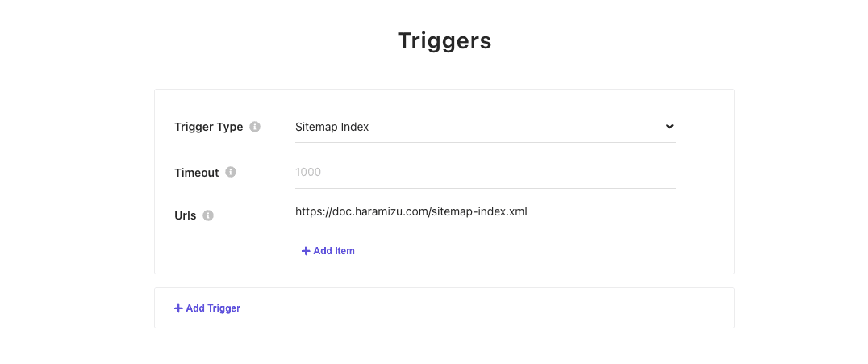The image size is (868, 364).
Task: Click the 1000 placeholder in Timeout
Action: [308, 172]
